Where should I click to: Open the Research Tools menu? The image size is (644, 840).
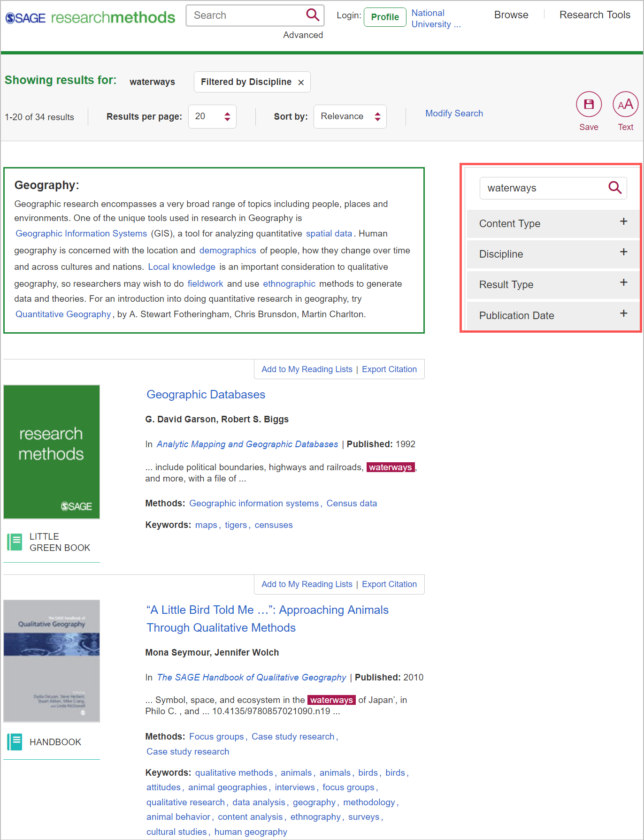tap(595, 15)
